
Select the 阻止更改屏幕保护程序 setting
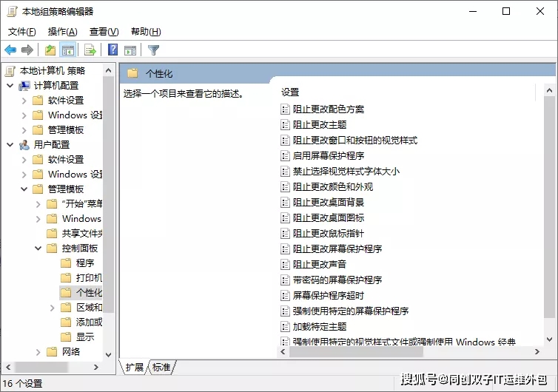331,249
